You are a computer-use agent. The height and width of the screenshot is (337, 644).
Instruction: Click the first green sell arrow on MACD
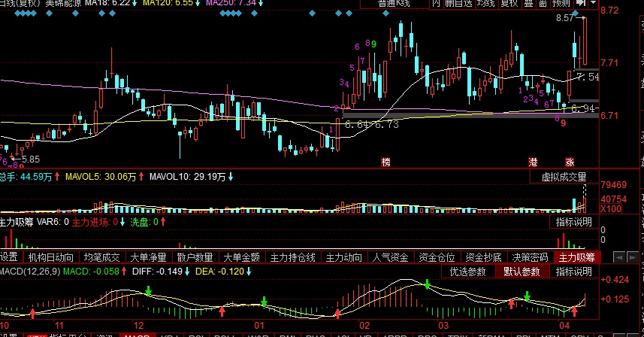149,290
